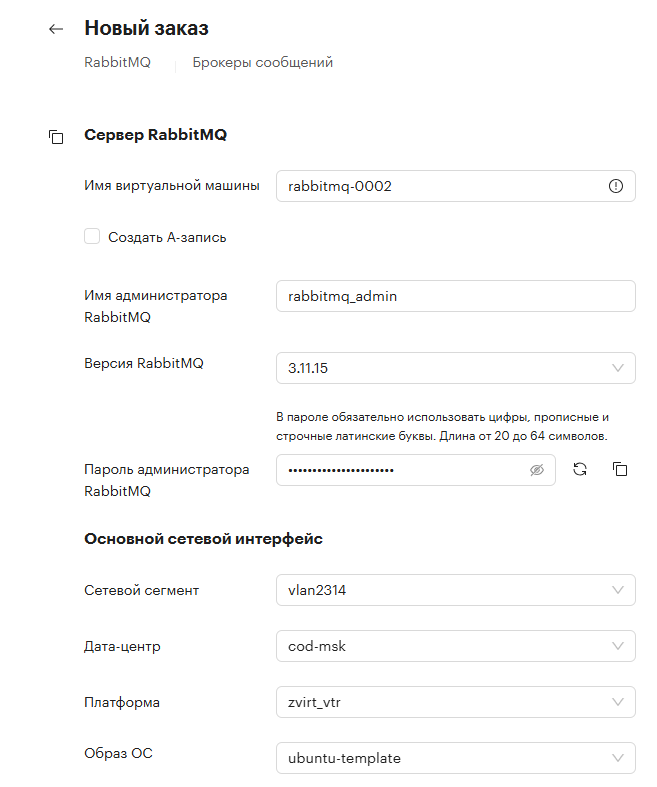
Task: Click administrator password input field
Action: [x=416, y=470]
